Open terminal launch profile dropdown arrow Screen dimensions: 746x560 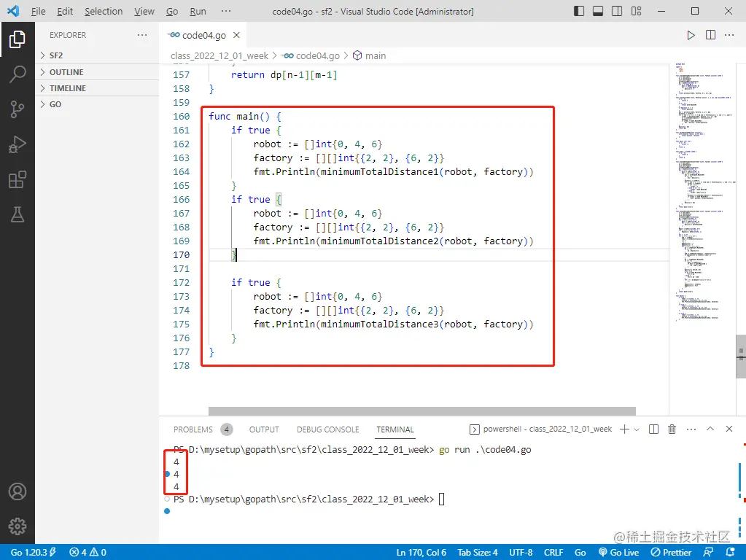[637, 429]
